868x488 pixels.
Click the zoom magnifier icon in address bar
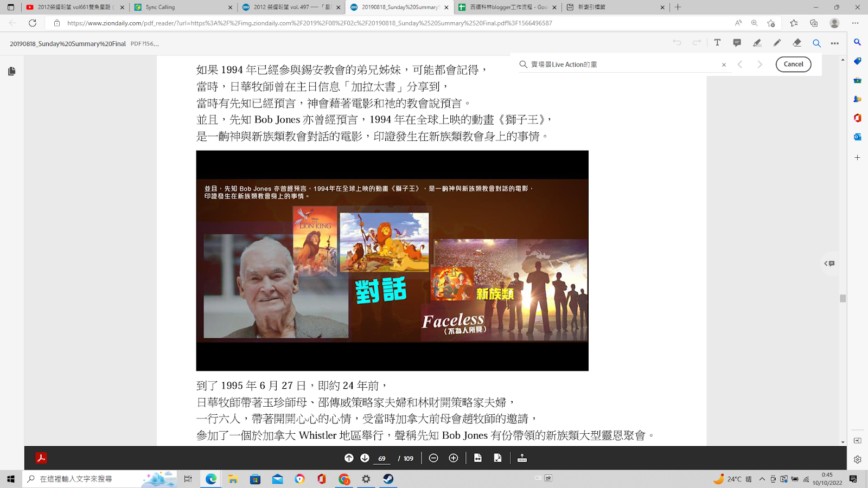click(755, 23)
